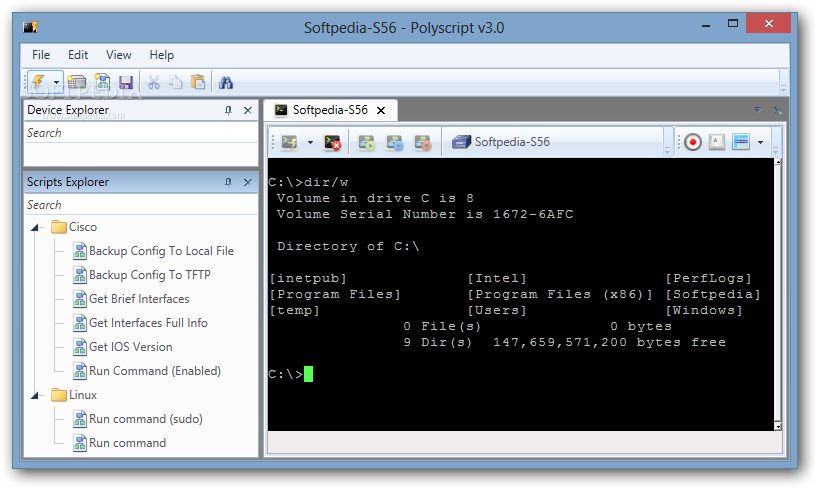Close the Device Explorer panel
818x489 pixels.
click(x=248, y=110)
